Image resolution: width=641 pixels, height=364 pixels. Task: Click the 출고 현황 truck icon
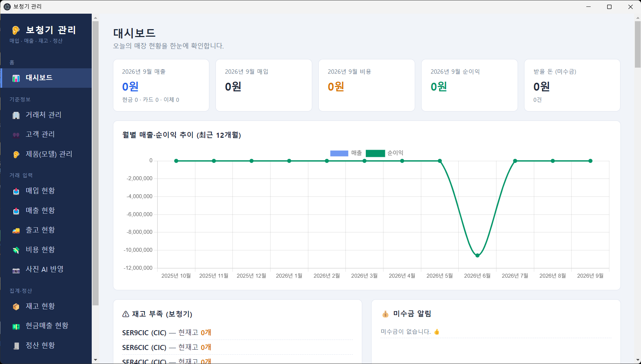click(x=16, y=231)
